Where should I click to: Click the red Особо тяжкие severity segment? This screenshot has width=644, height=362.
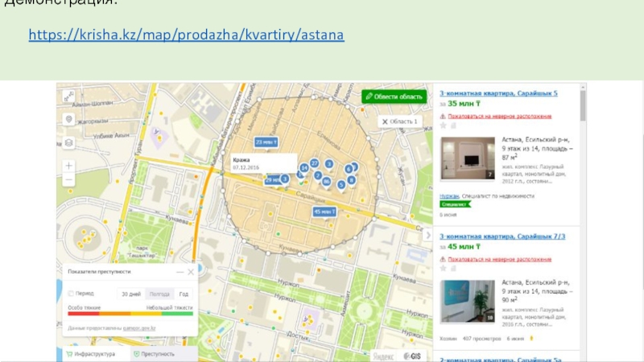point(84,314)
